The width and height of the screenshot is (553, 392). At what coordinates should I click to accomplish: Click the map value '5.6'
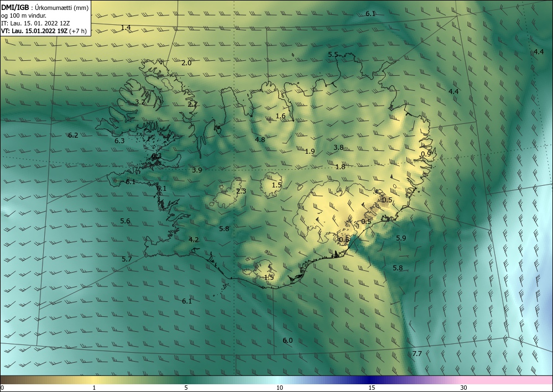point(125,221)
